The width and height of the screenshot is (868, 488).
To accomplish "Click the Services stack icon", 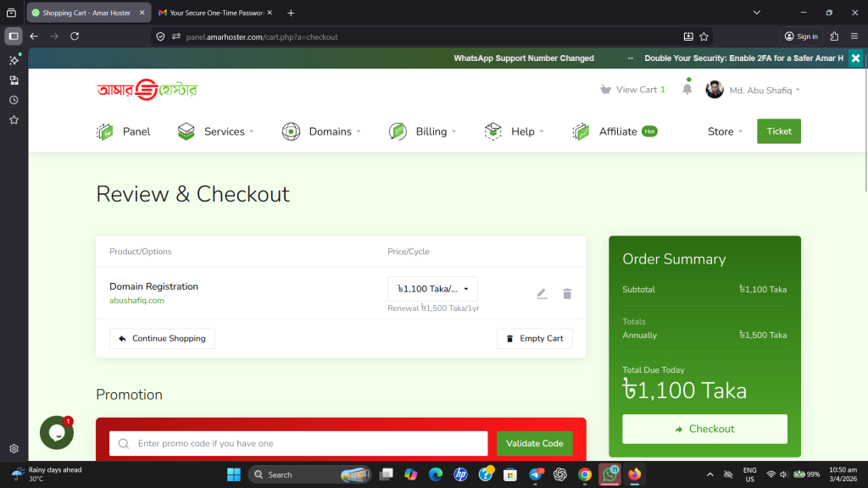I will (186, 131).
